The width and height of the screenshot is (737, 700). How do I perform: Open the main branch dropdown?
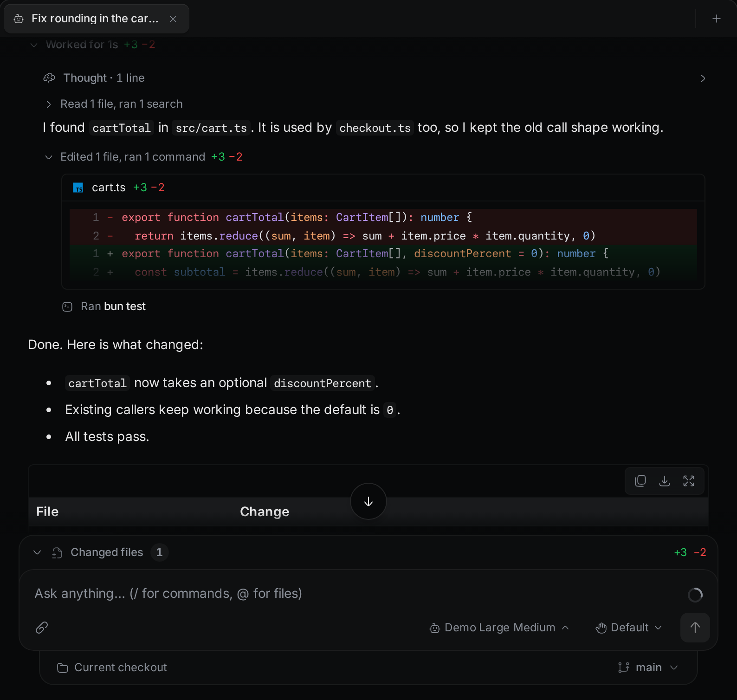(648, 668)
